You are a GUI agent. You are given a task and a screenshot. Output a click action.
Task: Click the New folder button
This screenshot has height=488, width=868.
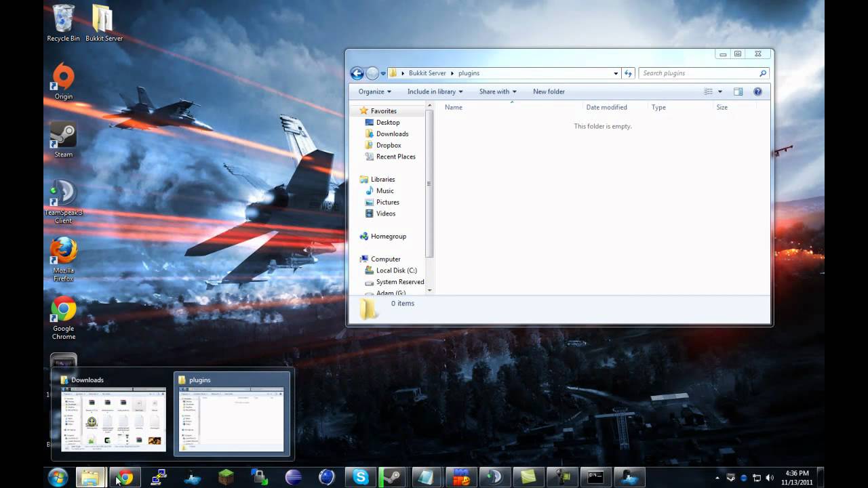click(x=549, y=91)
